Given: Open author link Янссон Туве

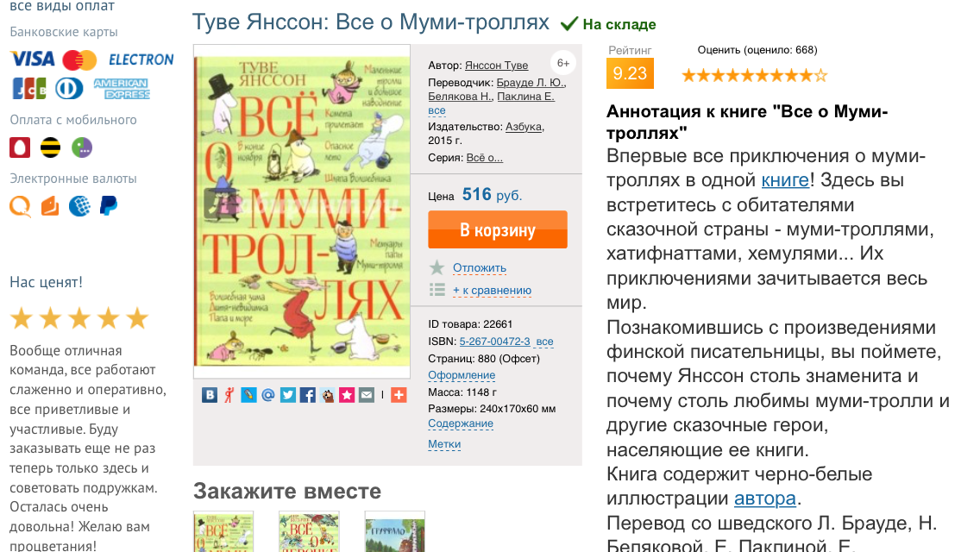Looking at the screenshot, I should click(x=496, y=65).
